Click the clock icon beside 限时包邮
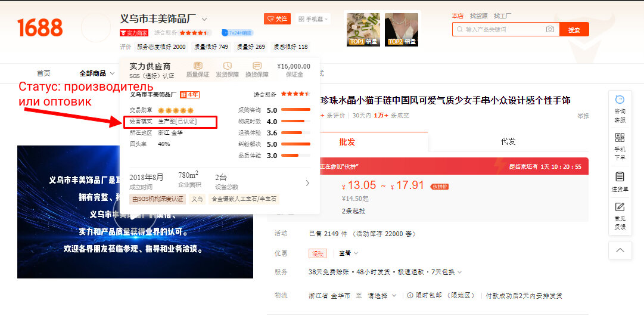Screen dimensions: 644x319 409,295
